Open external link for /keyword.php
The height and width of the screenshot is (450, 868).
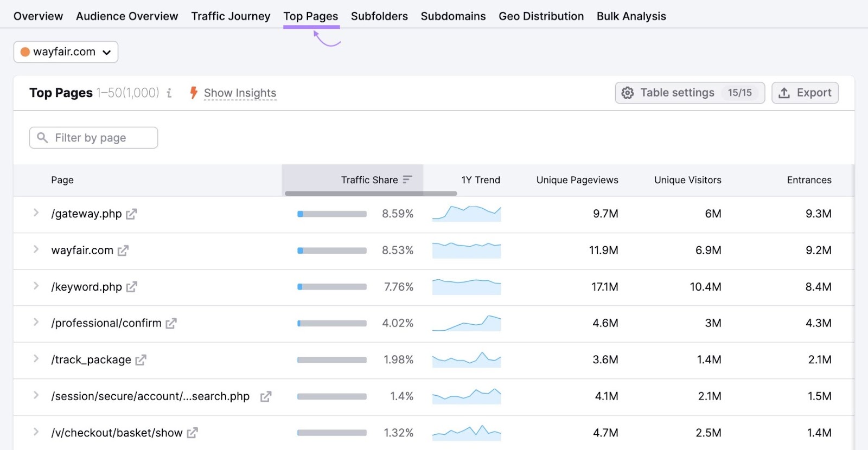coord(132,287)
